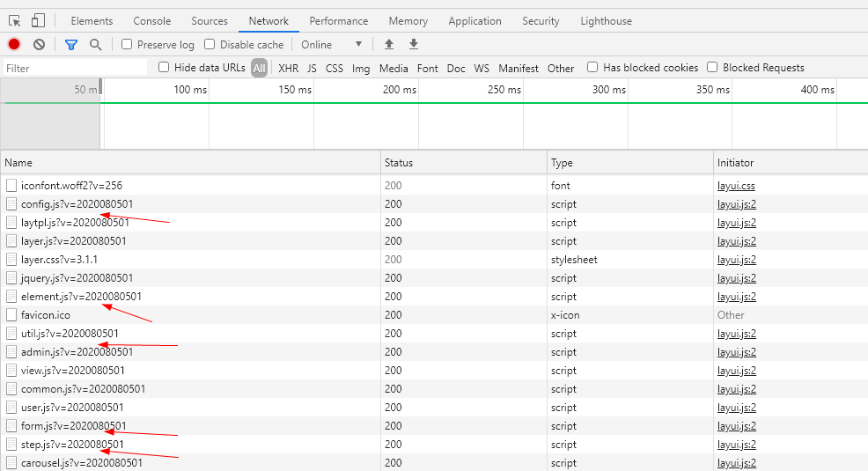The width and height of the screenshot is (868, 471).
Task: Tick the Hide data URLs checkbox
Action: (x=164, y=68)
